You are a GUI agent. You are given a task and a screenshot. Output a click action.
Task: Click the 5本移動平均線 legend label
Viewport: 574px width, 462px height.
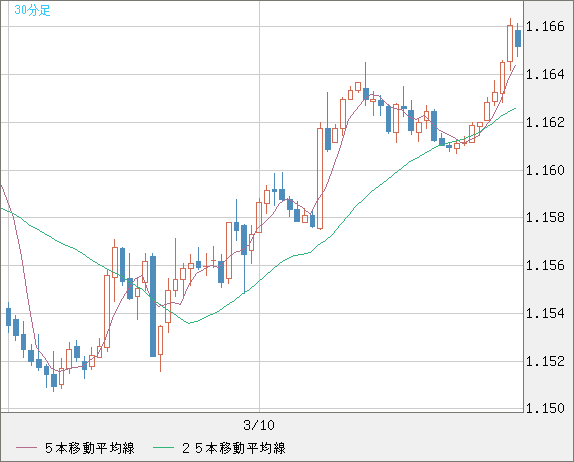click(x=90, y=448)
